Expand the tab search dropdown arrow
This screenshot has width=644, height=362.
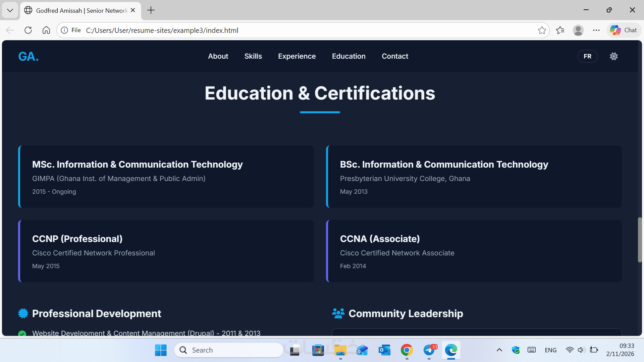click(10, 10)
